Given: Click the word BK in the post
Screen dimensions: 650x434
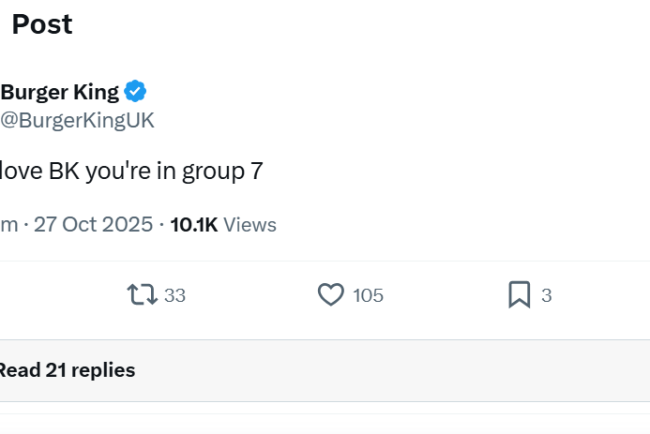Looking at the screenshot, I should pos(64,171).
